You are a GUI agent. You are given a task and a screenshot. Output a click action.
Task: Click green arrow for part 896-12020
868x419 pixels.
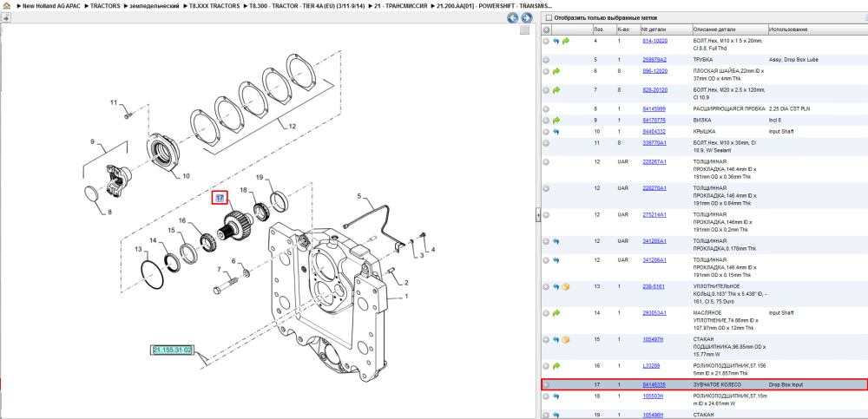556,71
